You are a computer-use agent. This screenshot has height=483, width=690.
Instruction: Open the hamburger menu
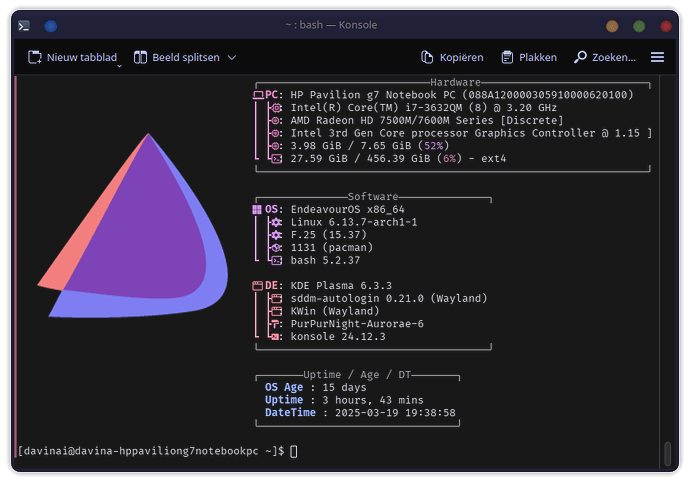657,57
